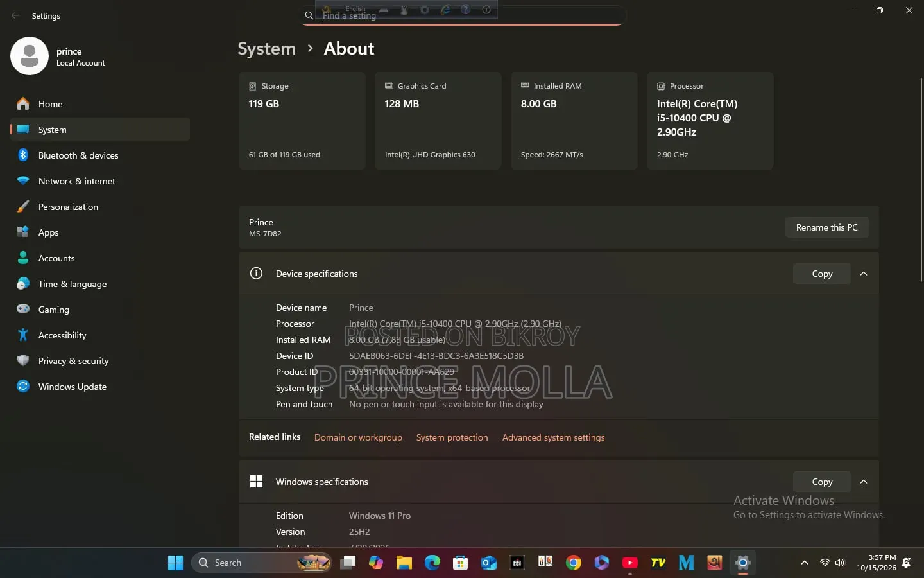The height and width of the screenshot is (578, 924).
Task: Click the Rename this PC button
Action: point(826,227)
